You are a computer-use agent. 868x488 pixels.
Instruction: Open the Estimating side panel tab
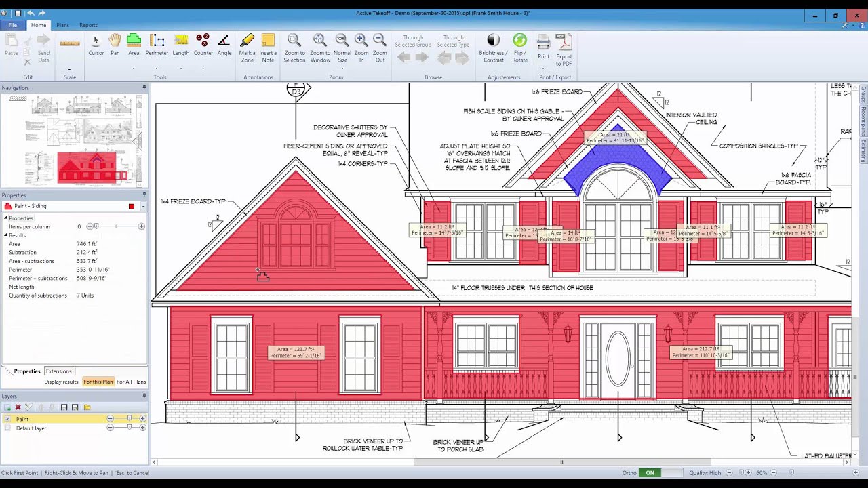(863, 151)
